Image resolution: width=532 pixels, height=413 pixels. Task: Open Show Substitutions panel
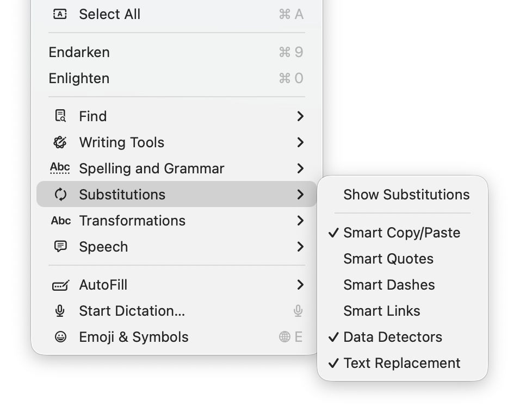(406, 195)
